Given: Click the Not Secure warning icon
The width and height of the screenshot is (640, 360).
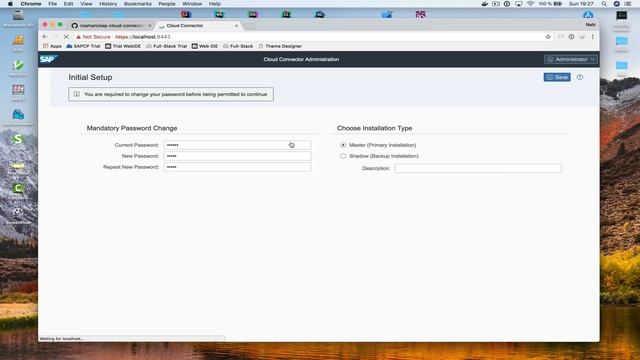Looking at the screenshot, I should tap(78, 37).
